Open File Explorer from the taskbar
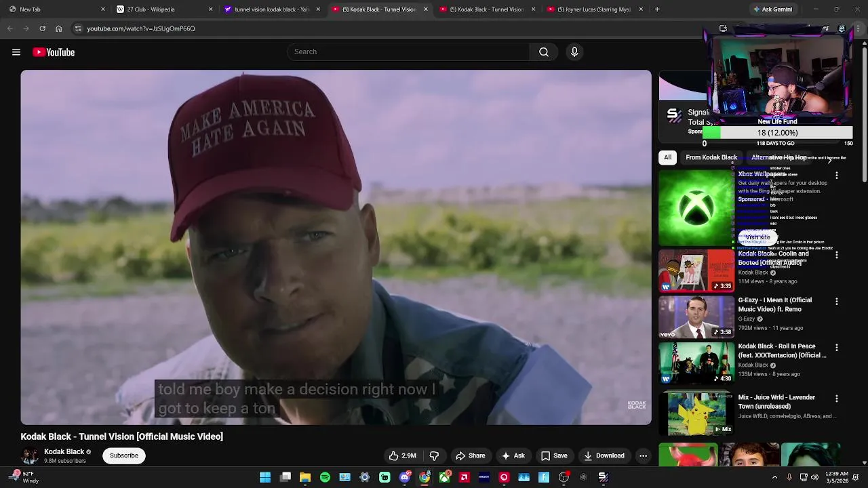 click(x=305, y=477)
